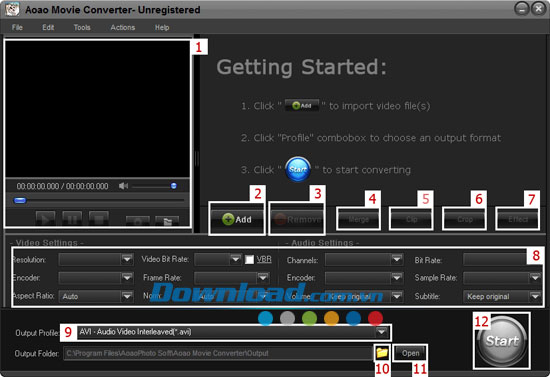Screen dimensions: 550x377
Task: Open the Aspect Ratio dropdown
Action: tap(127, 296)
